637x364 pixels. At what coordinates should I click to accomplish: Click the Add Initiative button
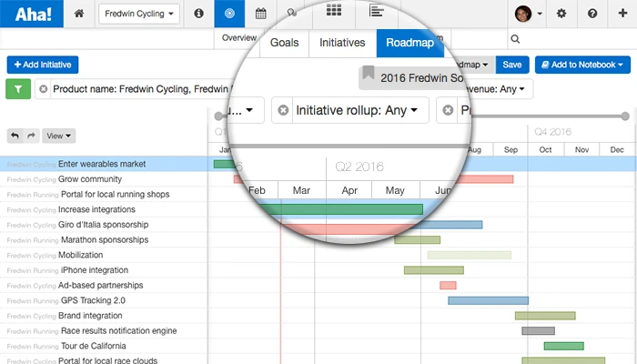click(x=43, y=65)
